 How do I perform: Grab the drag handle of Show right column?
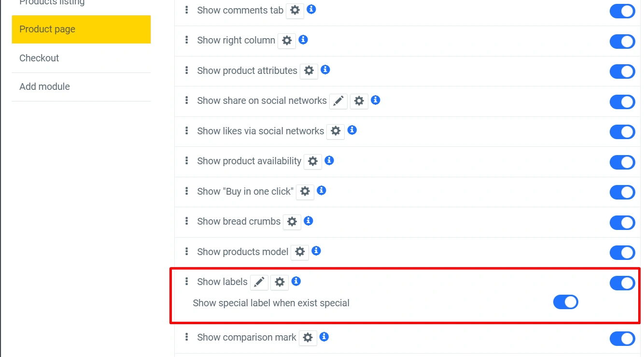(x=187, y=40)
